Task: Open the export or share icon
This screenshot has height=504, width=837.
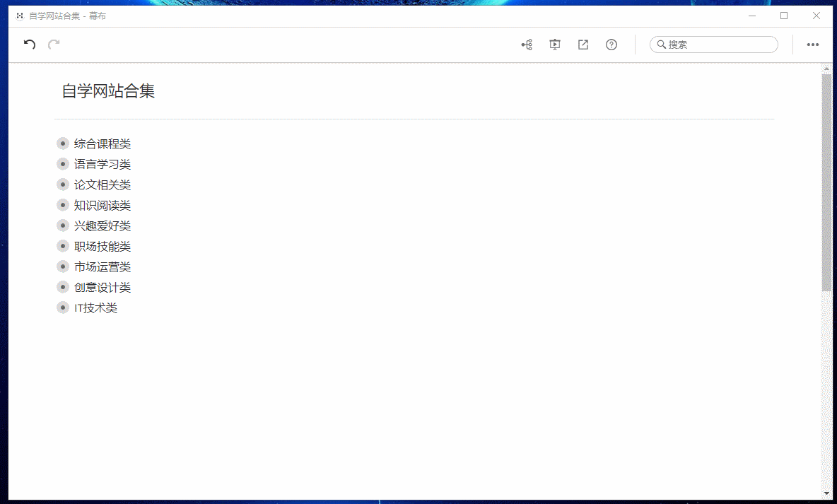Action: pyautogui.click(x=583, y=45)
